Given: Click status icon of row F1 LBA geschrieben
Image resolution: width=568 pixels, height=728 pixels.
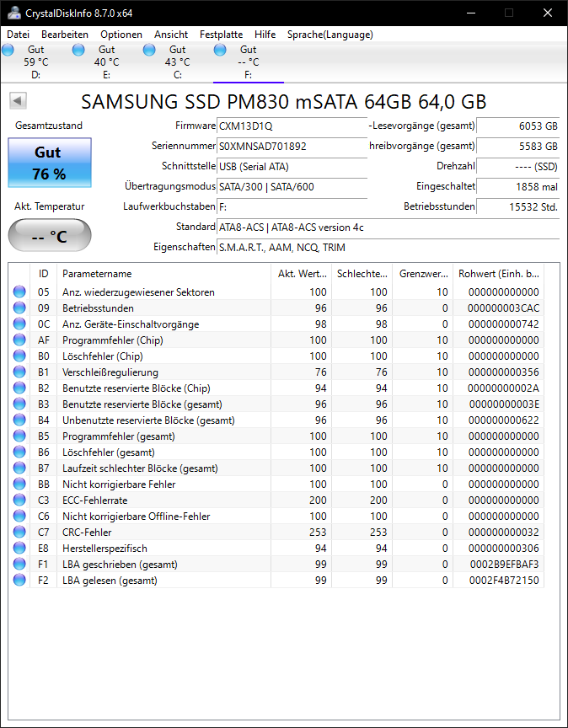Looking at the screenshot, I should tap(19, 564).
